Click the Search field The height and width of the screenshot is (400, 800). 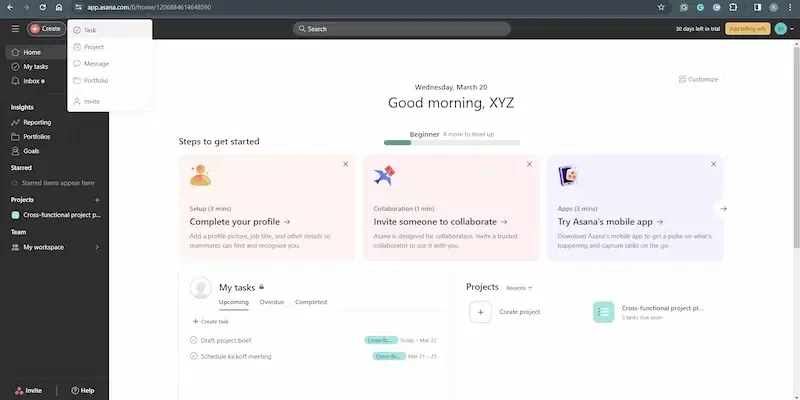pyautogui.click(x=402, y=29)
